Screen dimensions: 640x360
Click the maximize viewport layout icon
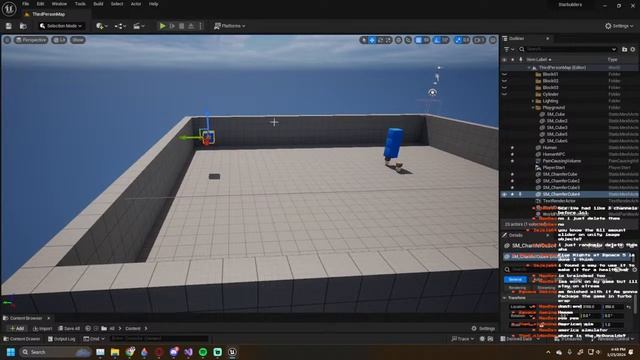[x=493, y=40]
